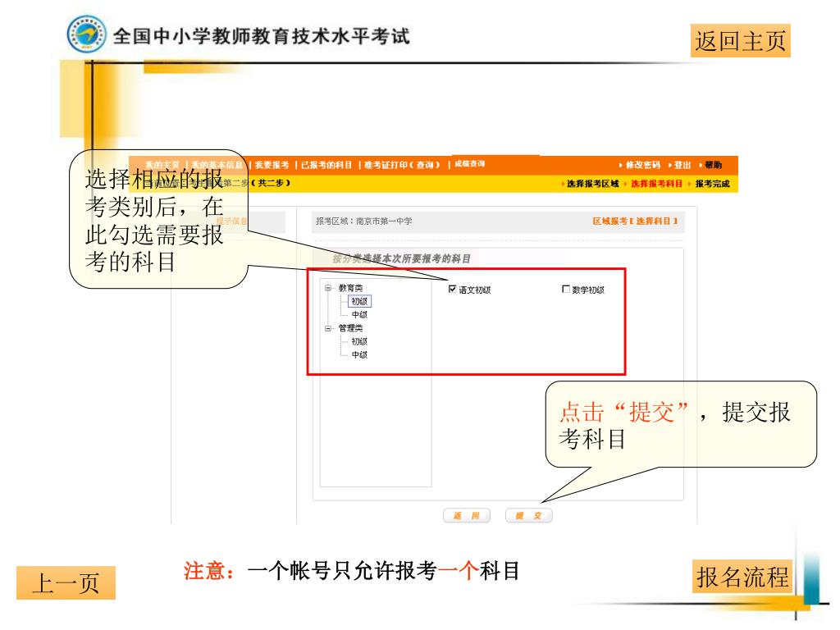This screenshot has width=840, height=630.
Task: Click the 帮助 link
Action: point(714,165)
